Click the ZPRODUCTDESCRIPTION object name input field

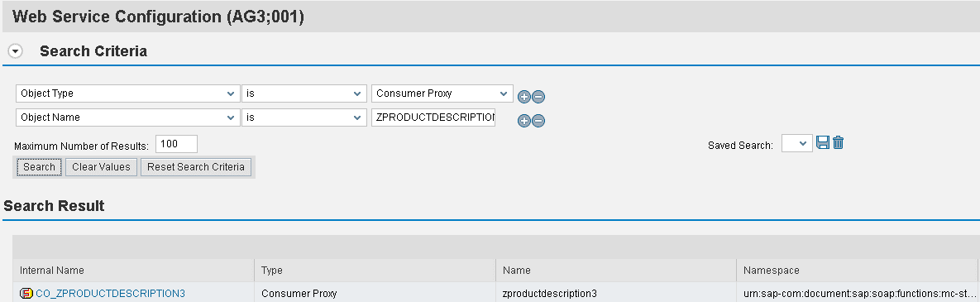[x=433, y=117]
